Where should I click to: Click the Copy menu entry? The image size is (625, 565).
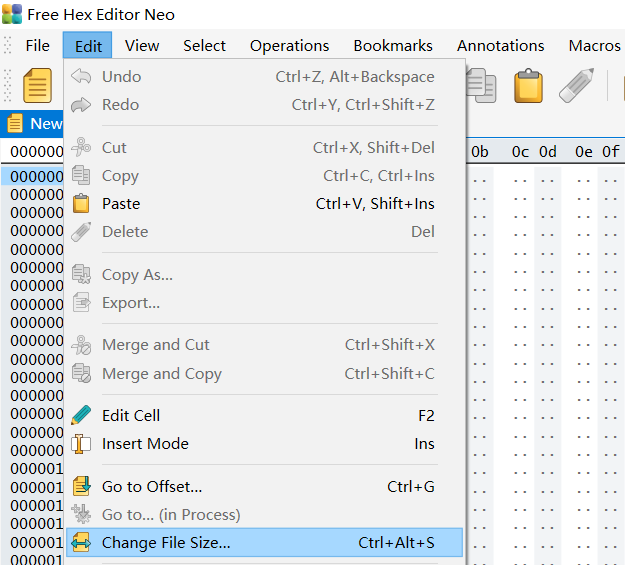[x=265, y=175]
